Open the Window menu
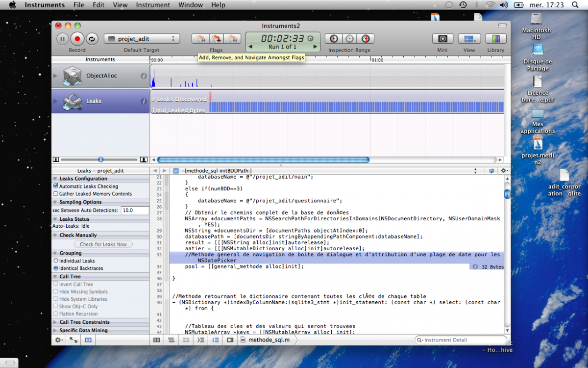588x368 pixels. coord(191,5)
